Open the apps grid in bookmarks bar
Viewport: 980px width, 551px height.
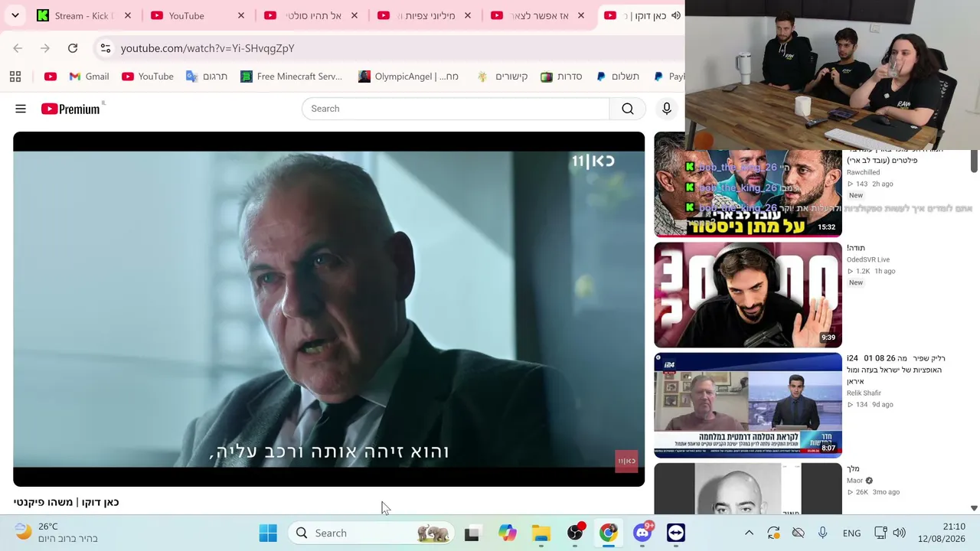(x=15, y=77)
